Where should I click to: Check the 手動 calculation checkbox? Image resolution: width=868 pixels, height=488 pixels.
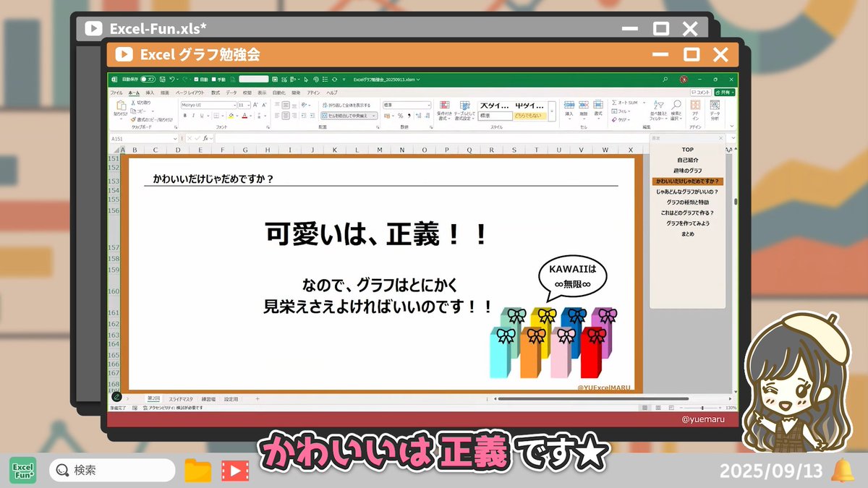coord(215,79)
